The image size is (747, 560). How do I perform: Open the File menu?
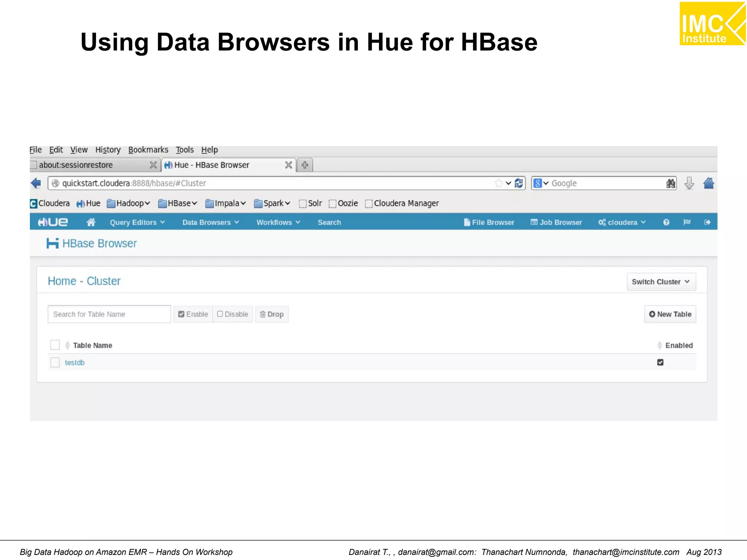coord(36,150)
